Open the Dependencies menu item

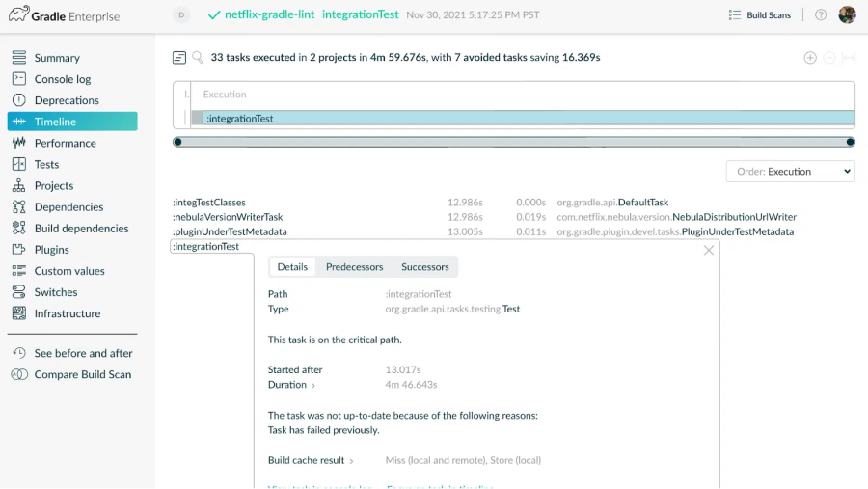(68, 206)
